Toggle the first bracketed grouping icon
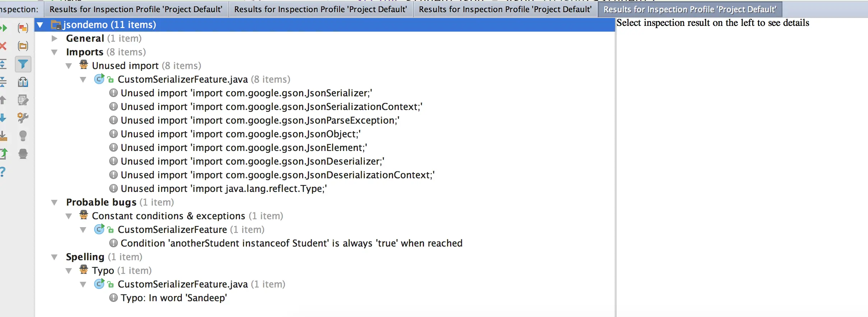Viewport: 868px width, 317px height. click(23, 28)
